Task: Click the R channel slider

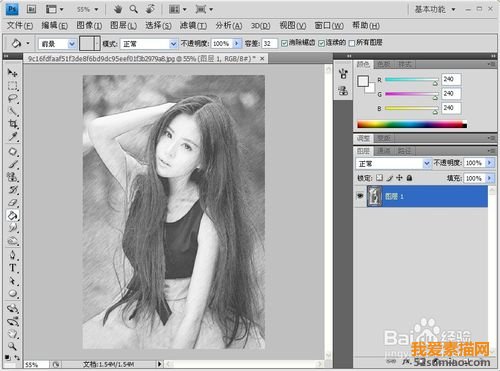Action: pyautogui.click(x=412, y=80)
